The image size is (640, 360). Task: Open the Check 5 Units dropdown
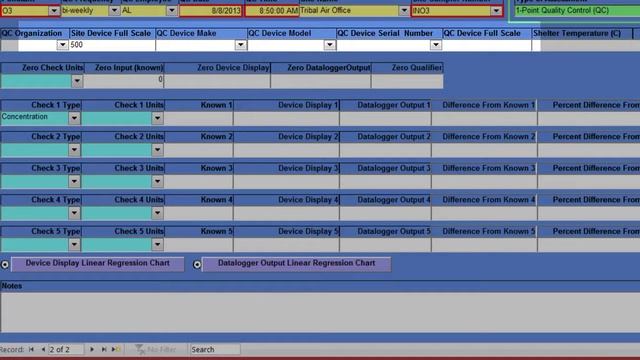[157, 244]
